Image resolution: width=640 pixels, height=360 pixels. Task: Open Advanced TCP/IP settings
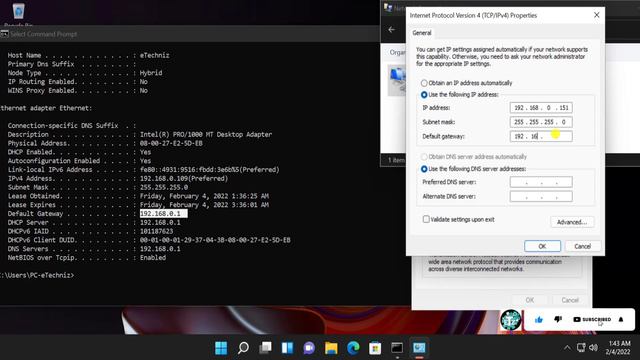click(572, 222)
